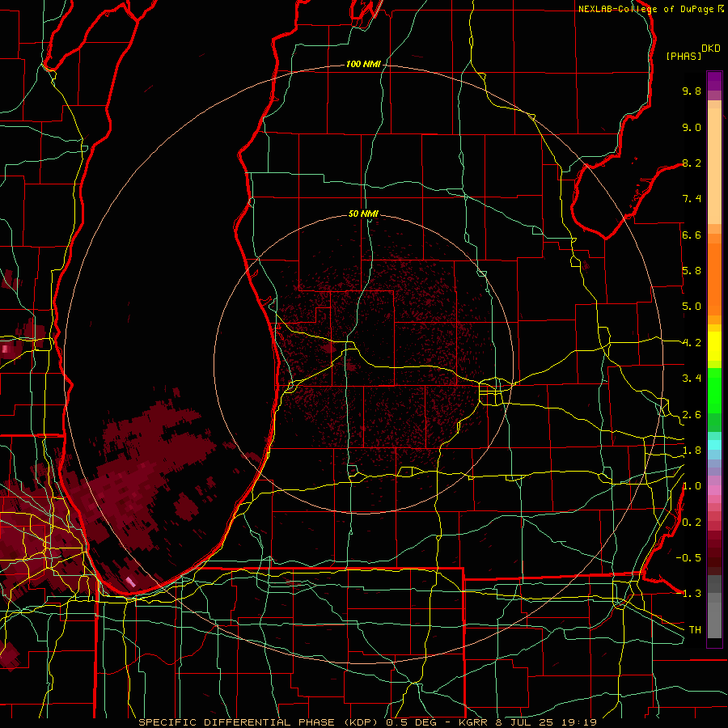Click the 5.0 scale label
This screenshot has height=728, width=728.
[x=692, y=307]
